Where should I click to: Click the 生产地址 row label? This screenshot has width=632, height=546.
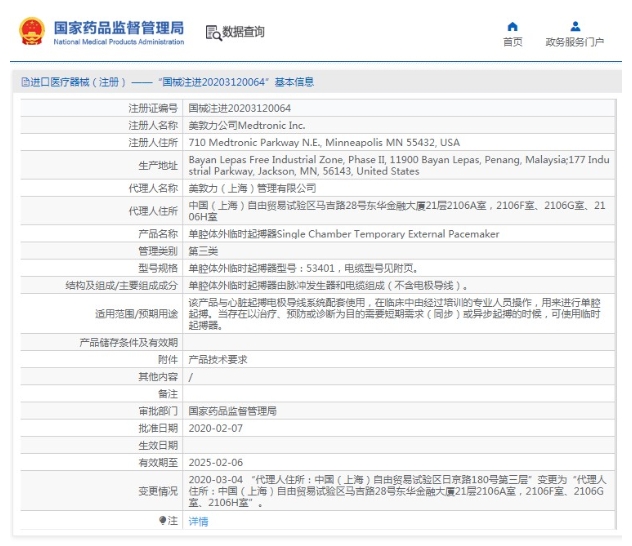pyautogui.click(x=158, y=165)
